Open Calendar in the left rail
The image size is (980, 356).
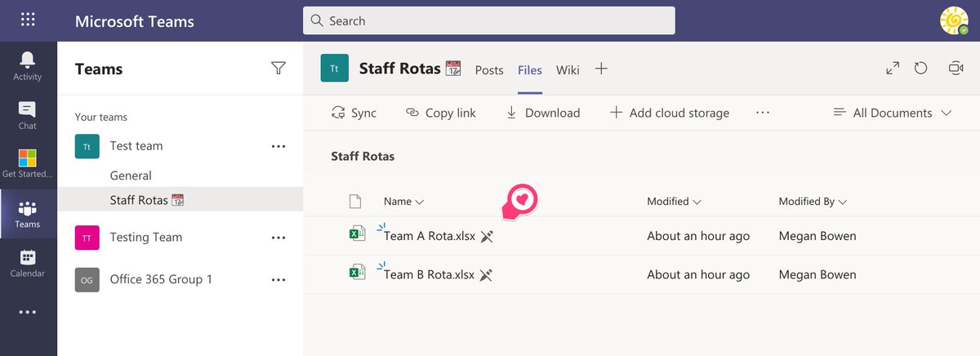(x=28, y=263)
